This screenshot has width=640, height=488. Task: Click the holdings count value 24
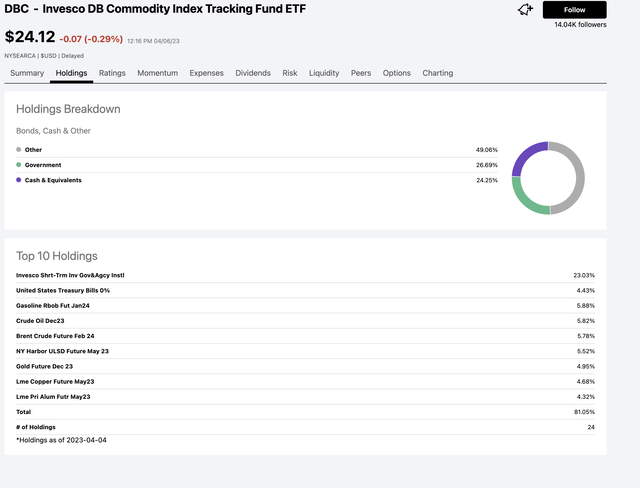pos(591,427)
